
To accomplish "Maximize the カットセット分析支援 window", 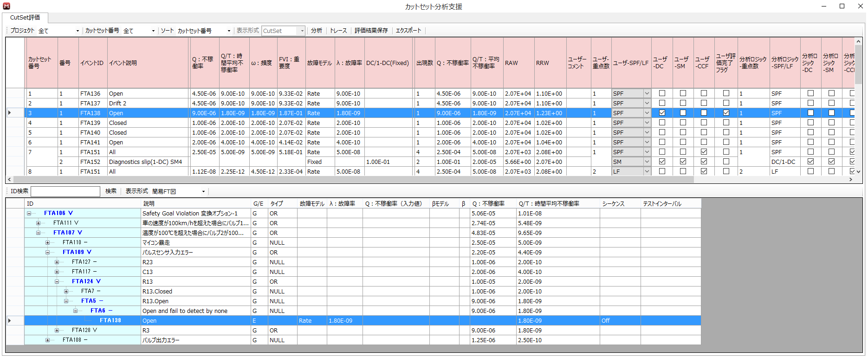I will (842, 6).
